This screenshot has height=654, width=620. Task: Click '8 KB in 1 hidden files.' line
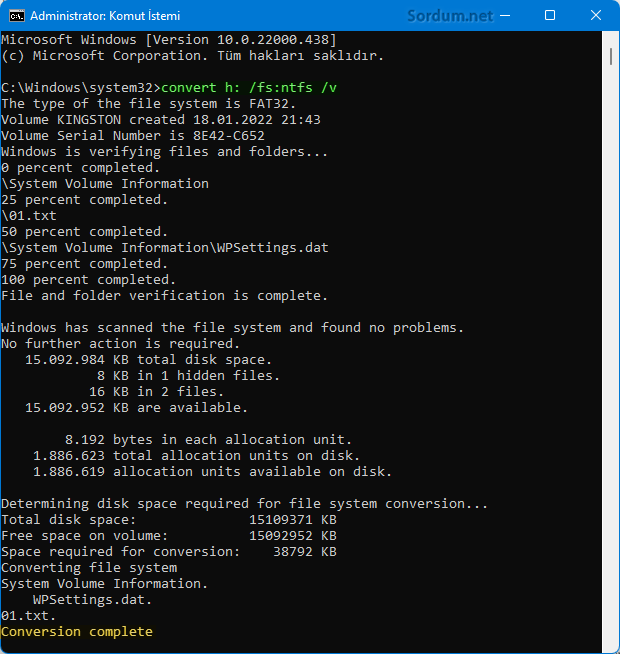coord(188,375)
